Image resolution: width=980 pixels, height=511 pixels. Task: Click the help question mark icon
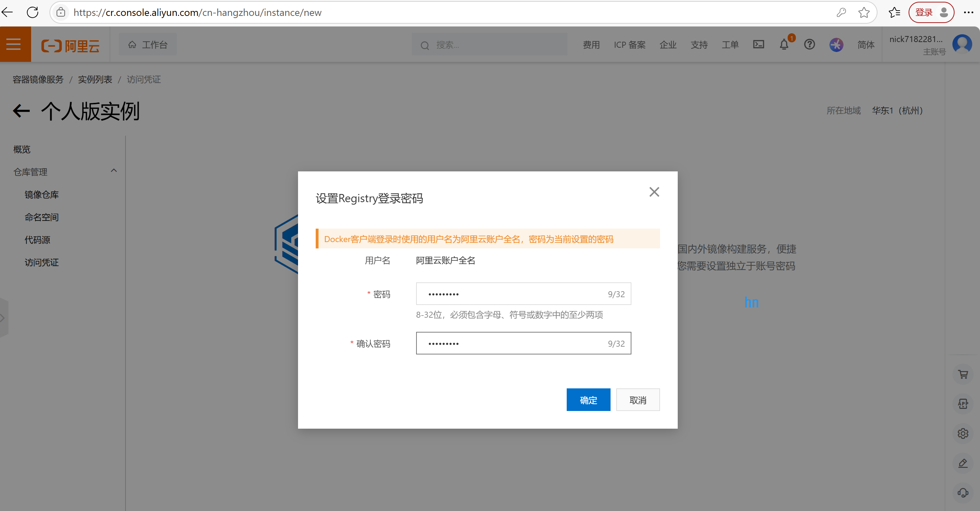pyautogui.click(x=809, y=45)
